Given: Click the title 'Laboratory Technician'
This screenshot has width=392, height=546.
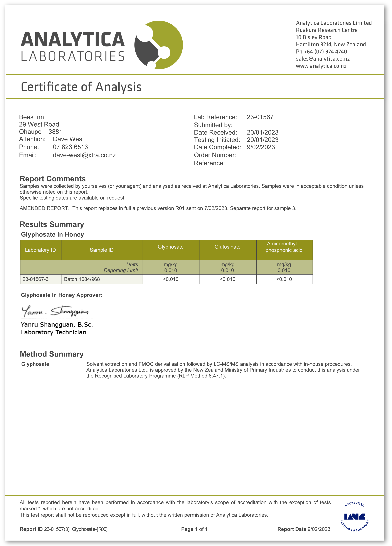Looking at the screenshot, I should (x=53, y=332).
